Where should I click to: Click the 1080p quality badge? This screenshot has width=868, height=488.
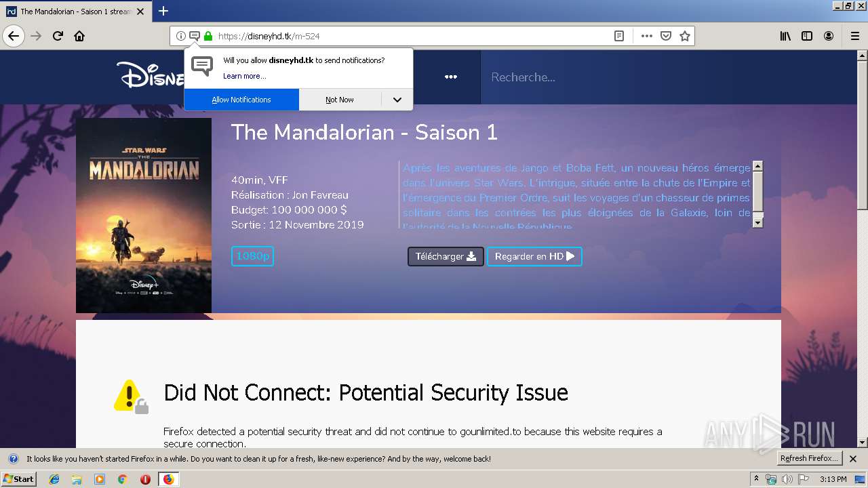tap(252, 256)
